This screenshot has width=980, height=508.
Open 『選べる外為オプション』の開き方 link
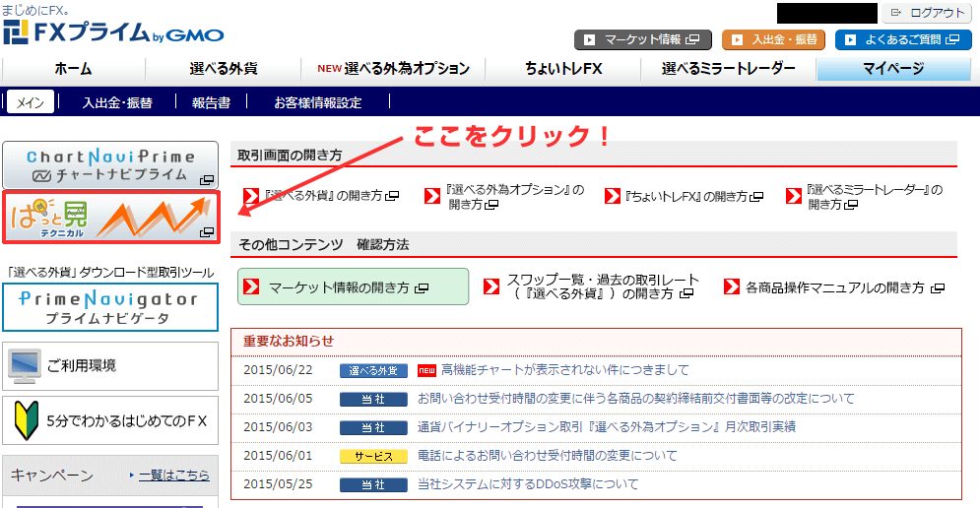516,197
